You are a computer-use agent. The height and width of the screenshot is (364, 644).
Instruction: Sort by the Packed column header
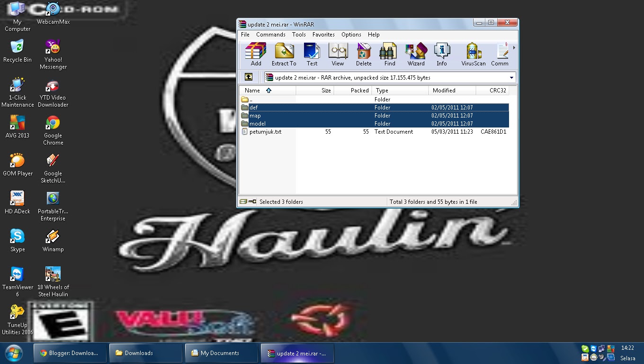[353, 91]
